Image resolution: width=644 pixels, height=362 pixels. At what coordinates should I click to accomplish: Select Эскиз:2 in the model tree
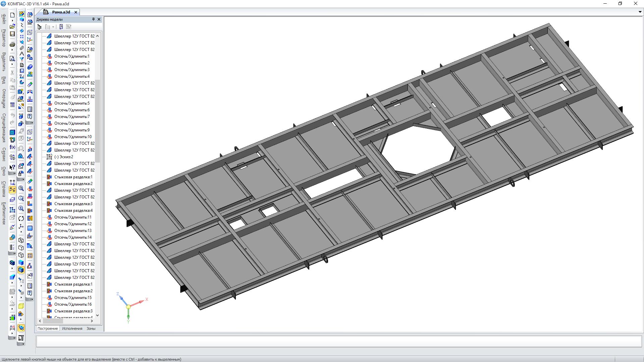64,157
